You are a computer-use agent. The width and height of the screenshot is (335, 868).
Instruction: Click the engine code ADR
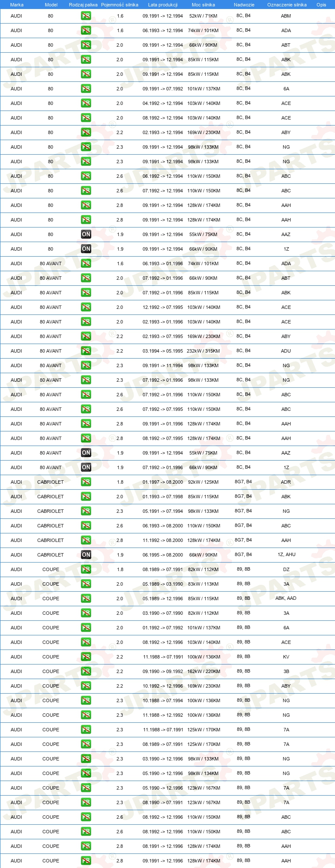point(286,482)
